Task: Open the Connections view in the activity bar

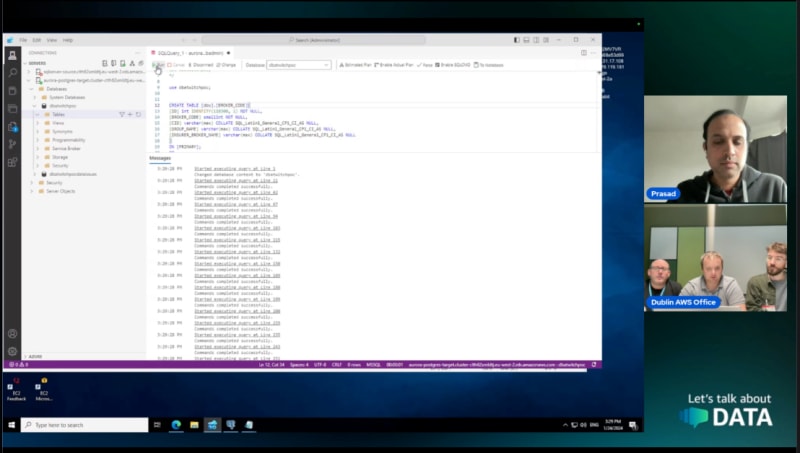Action: (x=12, y=54)
